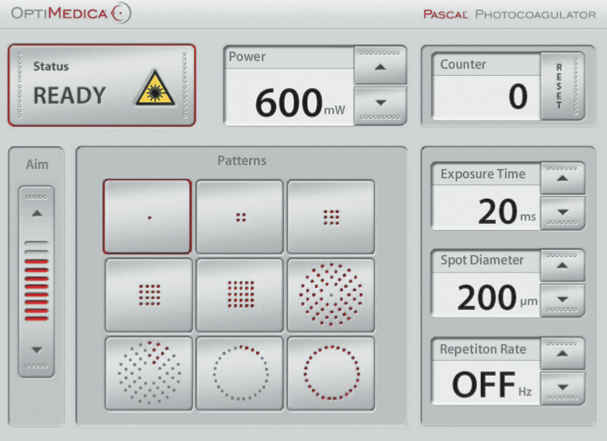Increase Power with up arrow
This screenshot has height=441, width=607.
click(381, 65)
